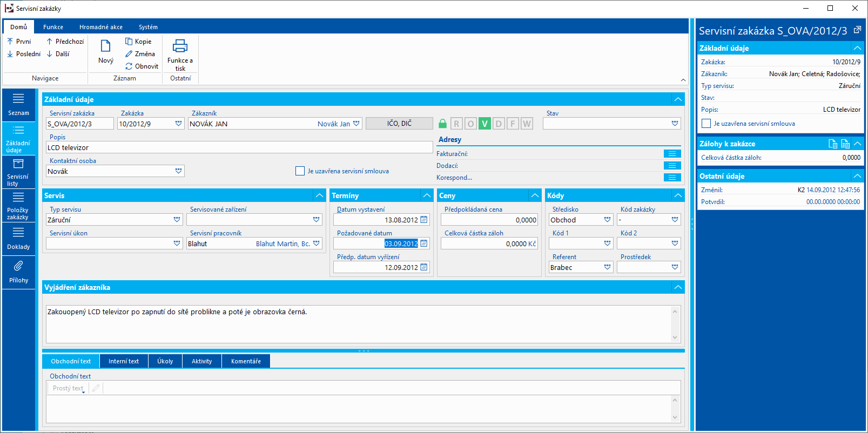Open Dodací address menu
868x433 pixels.
point(672,166)
